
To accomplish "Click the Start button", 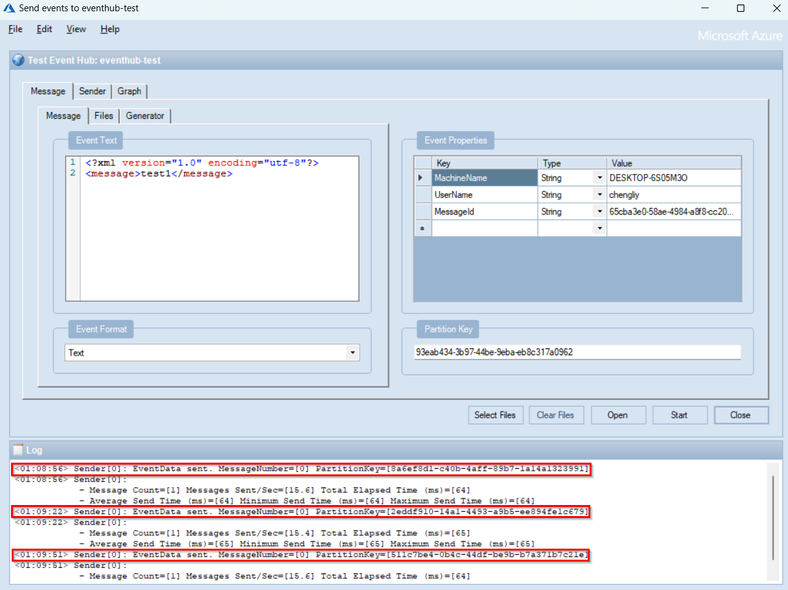I will coord(679,415).
